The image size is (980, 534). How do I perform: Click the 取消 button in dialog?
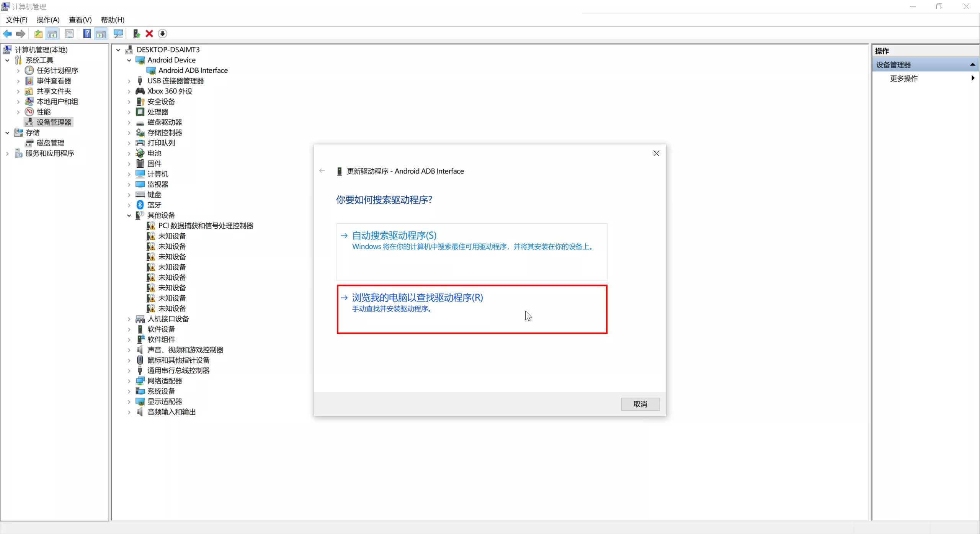point(640,404)
